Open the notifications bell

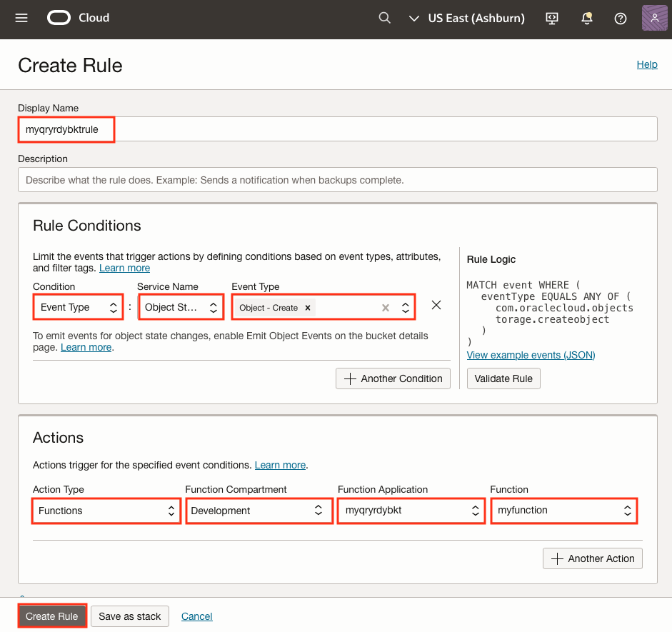coord(586,19)
